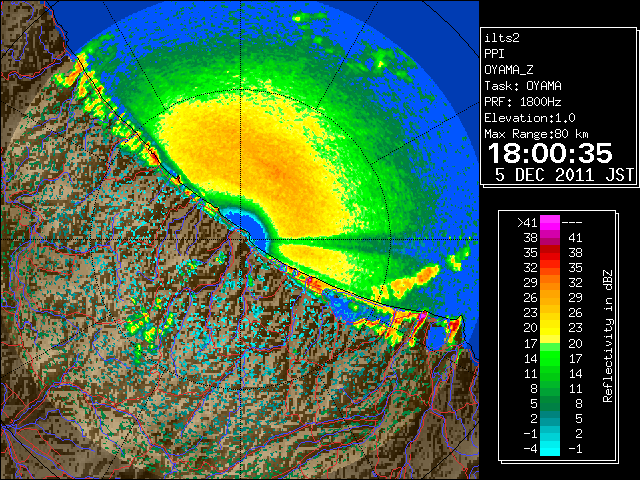Click the 'Elevation:1.0' line
Image resolution: width=640 pixels, height=480 pixels.
(x=530, y=118)
